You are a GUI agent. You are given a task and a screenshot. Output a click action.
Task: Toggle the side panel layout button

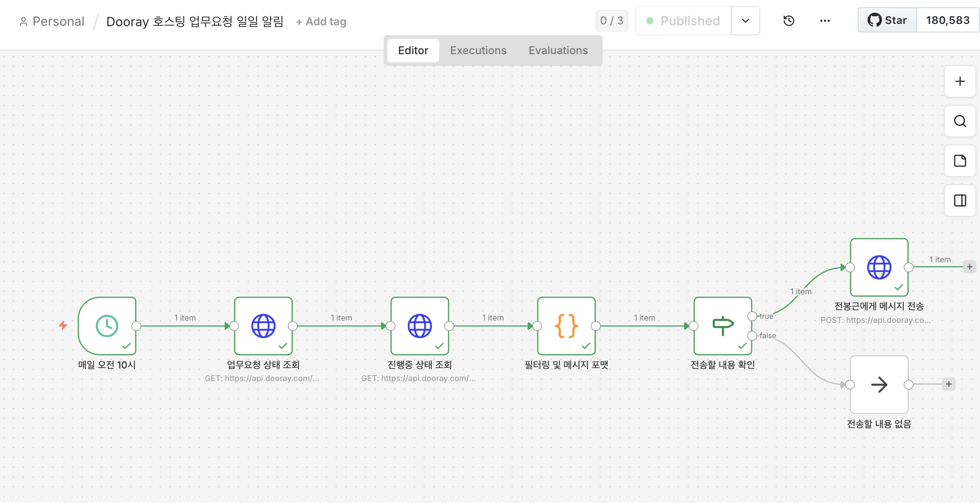click(960, 200)
